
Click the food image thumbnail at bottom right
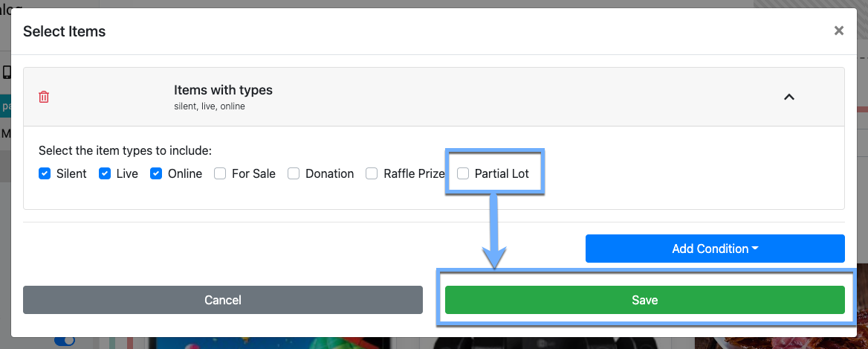click(780, 343)
